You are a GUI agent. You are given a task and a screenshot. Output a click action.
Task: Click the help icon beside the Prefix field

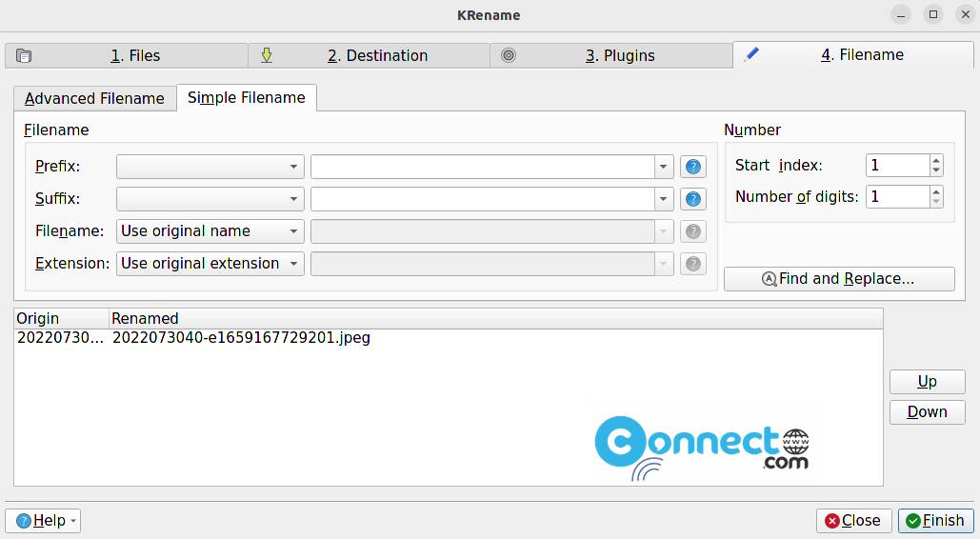(693, 167)
